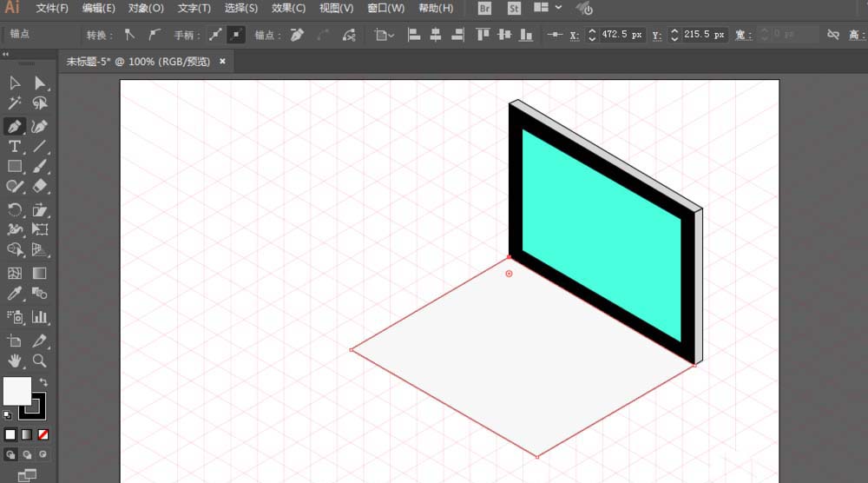Select the Hand tool
The width and height of the screenshot is (868, 483).
click(x=15, y=361)
